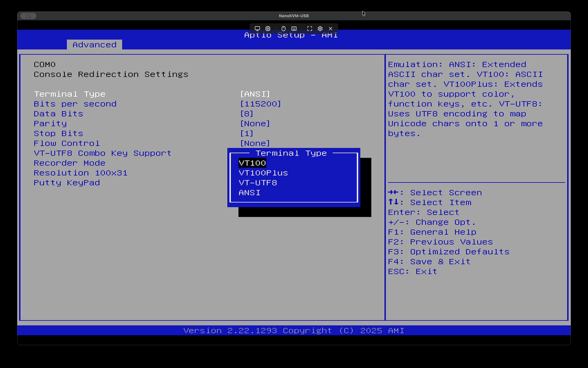Select VT100 in Terminal Type popup
This screenshot has width=588, height=368.
(x=252, y=163)
